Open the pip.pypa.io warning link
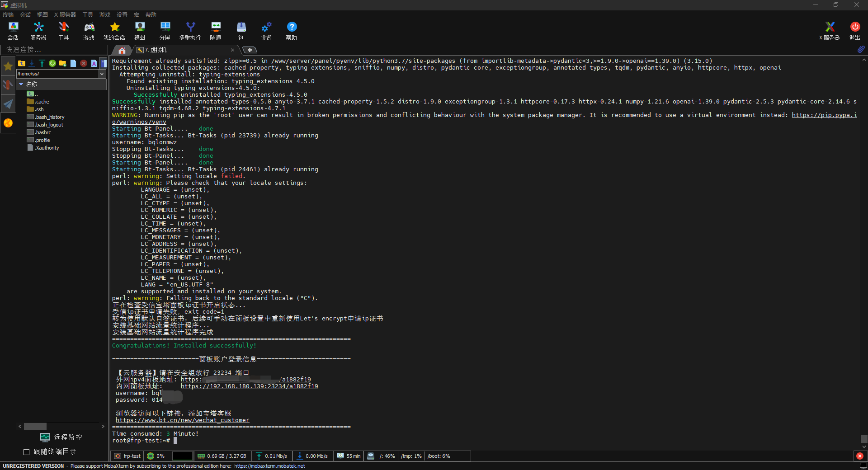The height and width of the screenshot is (470, 868). click(824, 115)
